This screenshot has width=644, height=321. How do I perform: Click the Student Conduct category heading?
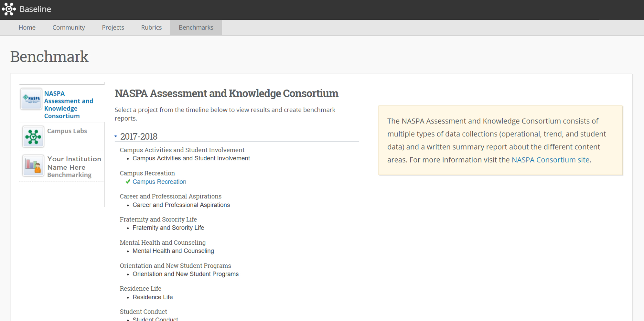tap(143, 312)
